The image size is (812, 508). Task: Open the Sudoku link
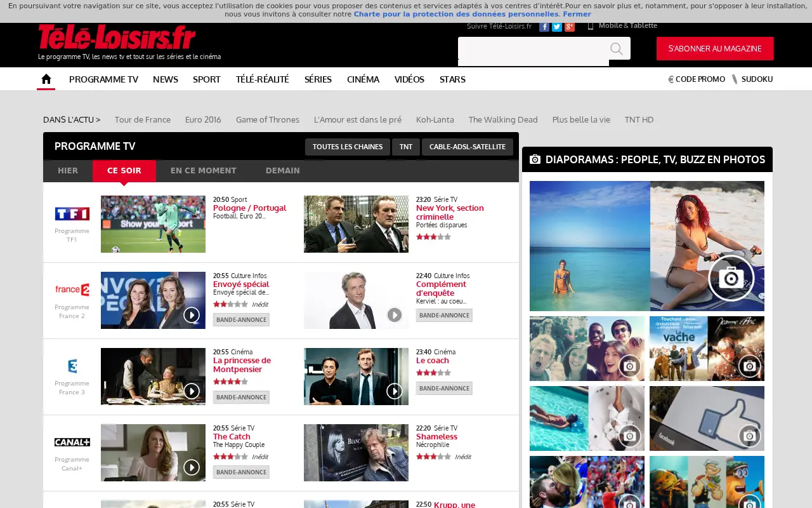point(752,79)
